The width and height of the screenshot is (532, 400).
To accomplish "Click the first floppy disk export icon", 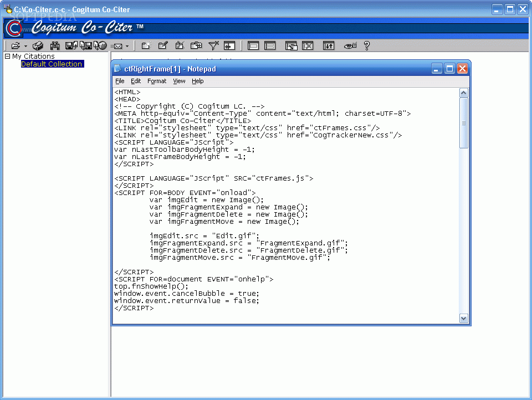I will [x=71, y=45].
